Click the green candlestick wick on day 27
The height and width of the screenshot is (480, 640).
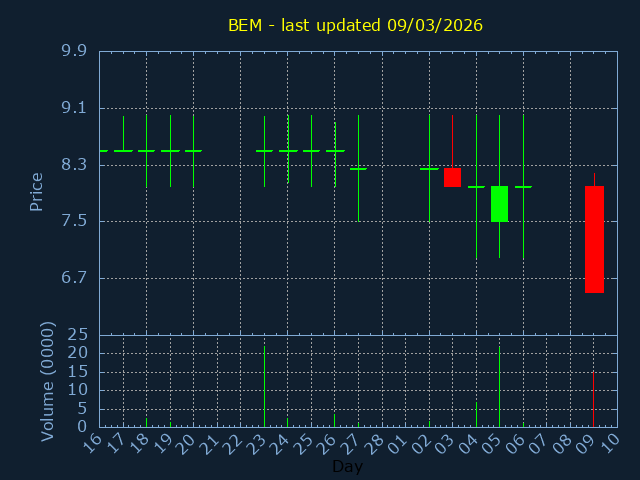click(x=358, y=195)
